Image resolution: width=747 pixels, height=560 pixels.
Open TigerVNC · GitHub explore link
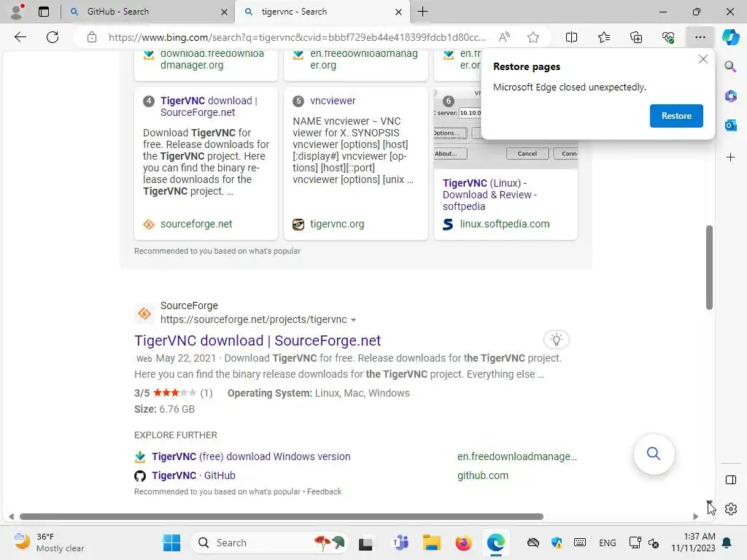[x=193, y=475]
